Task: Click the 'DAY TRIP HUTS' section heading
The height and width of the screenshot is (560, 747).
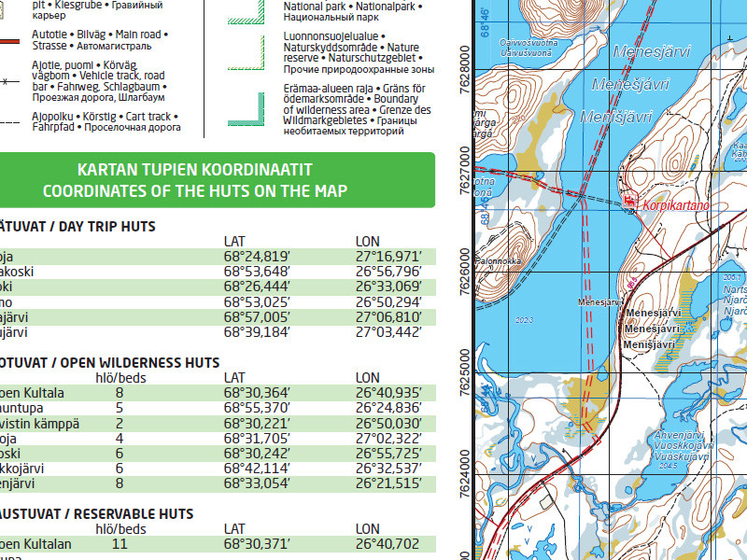Action: [x=78, y=227]
